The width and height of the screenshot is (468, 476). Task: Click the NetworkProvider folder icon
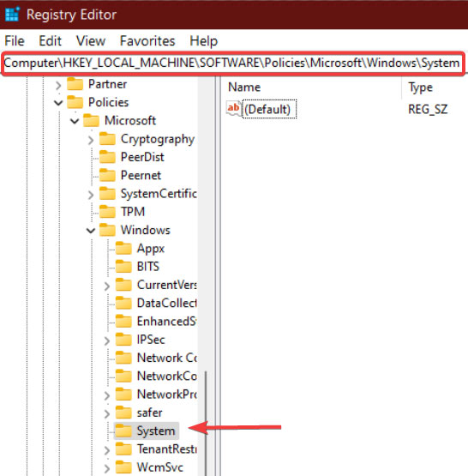pyautogui.click(x=123, y=394)
